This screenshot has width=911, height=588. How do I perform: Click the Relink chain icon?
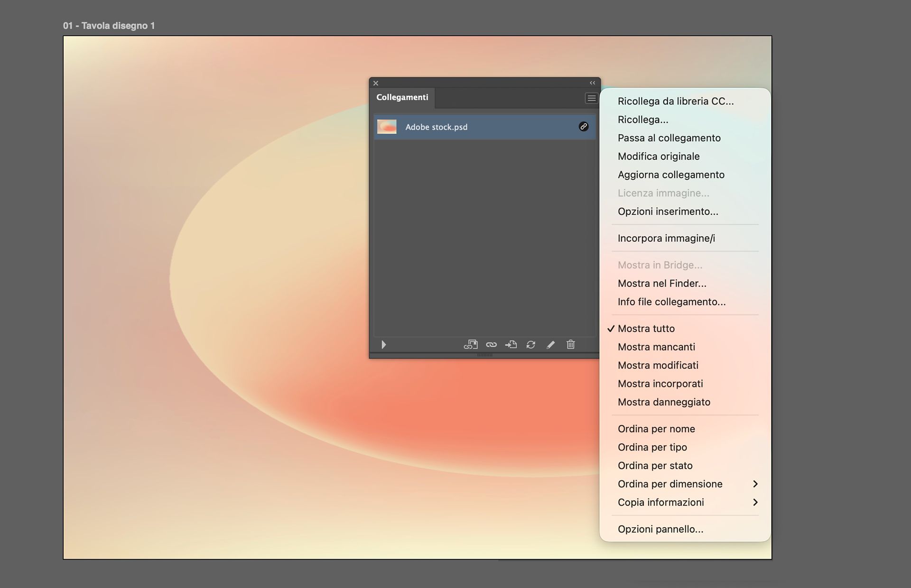[491, 345]
